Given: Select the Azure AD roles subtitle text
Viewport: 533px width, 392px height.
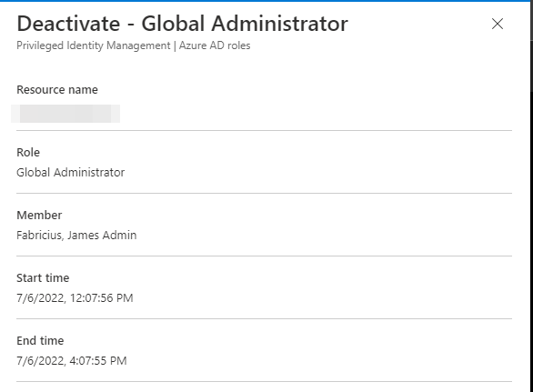Looking at the screenshot, I should (215, 45).
